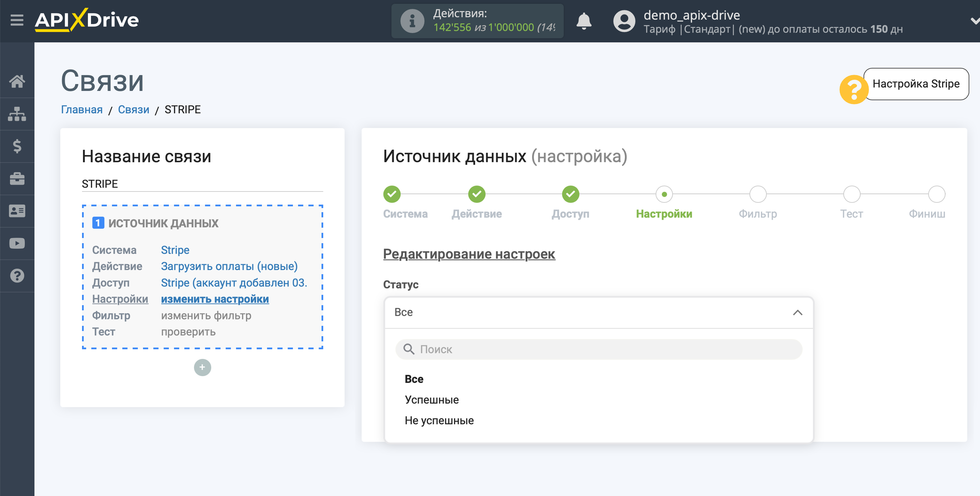The image size is (980, 496).
Task: Select the Не успешные option
Action: pyautogui.click(x=439, y=420)
